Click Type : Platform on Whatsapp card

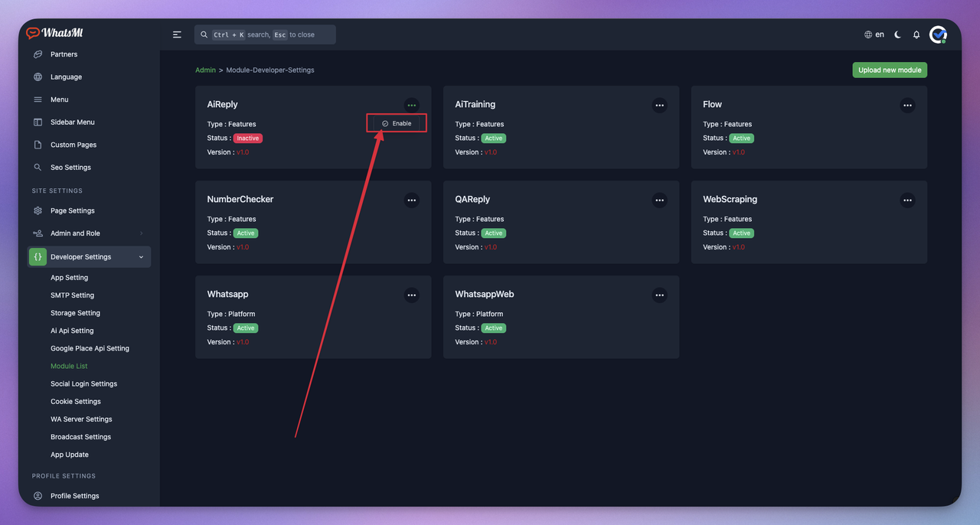pos(231,314)
